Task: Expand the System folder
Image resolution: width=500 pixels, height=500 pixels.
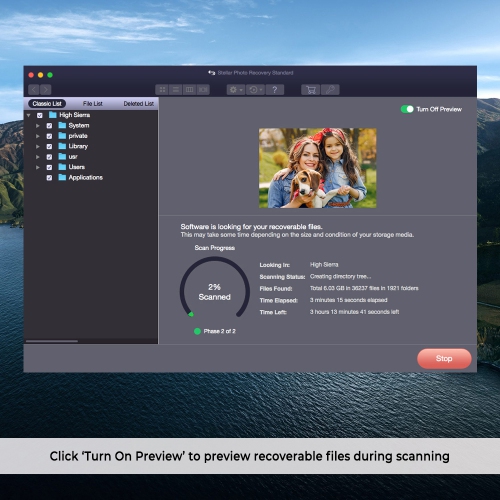Action: point(38,126)
